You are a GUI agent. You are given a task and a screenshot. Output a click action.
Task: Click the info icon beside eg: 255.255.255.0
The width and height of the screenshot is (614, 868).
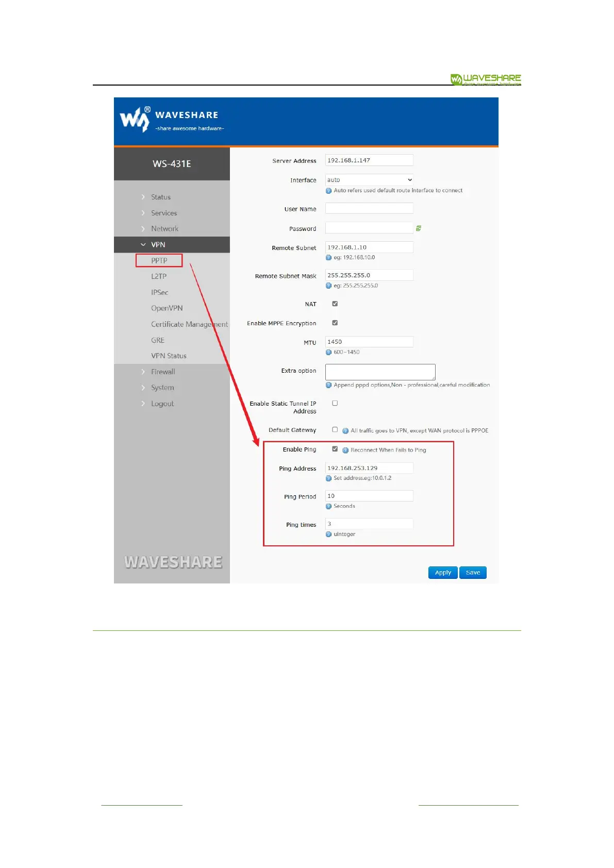tap(328, 286)
